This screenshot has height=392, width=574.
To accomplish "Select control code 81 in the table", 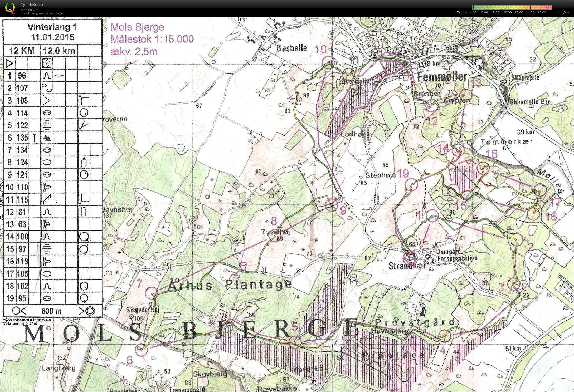I will [x=22, y=212].
